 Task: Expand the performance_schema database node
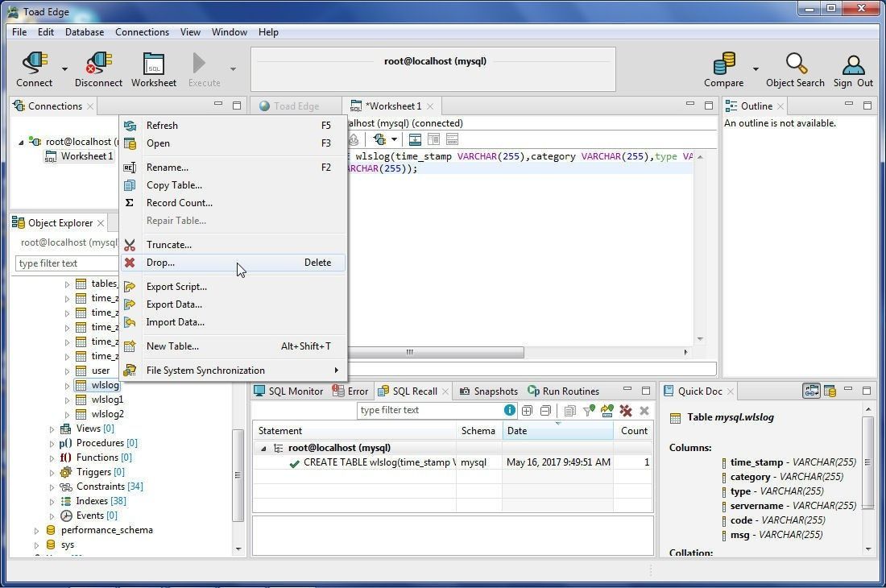pos(37,531)
